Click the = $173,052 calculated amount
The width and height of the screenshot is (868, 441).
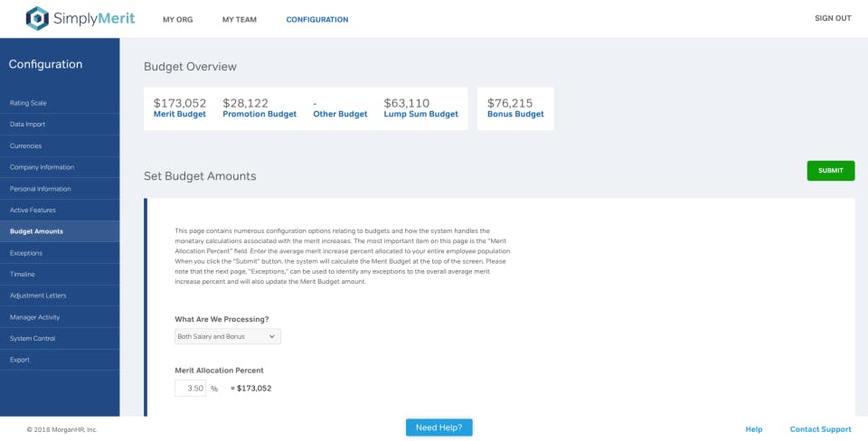[x=250, y=389]
